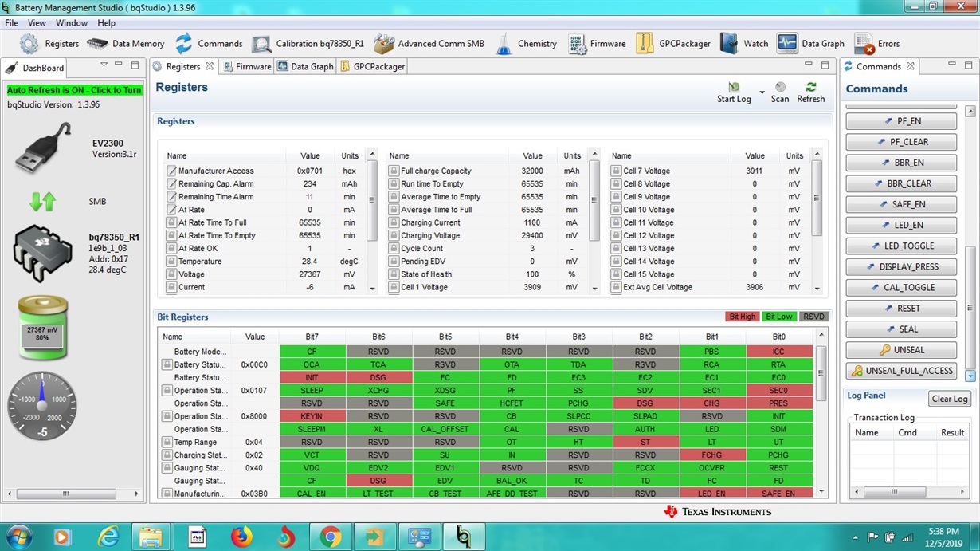Open the Chemistry tool
The height and width of the screenshot is (551, 980).
[x=526, y=44]
